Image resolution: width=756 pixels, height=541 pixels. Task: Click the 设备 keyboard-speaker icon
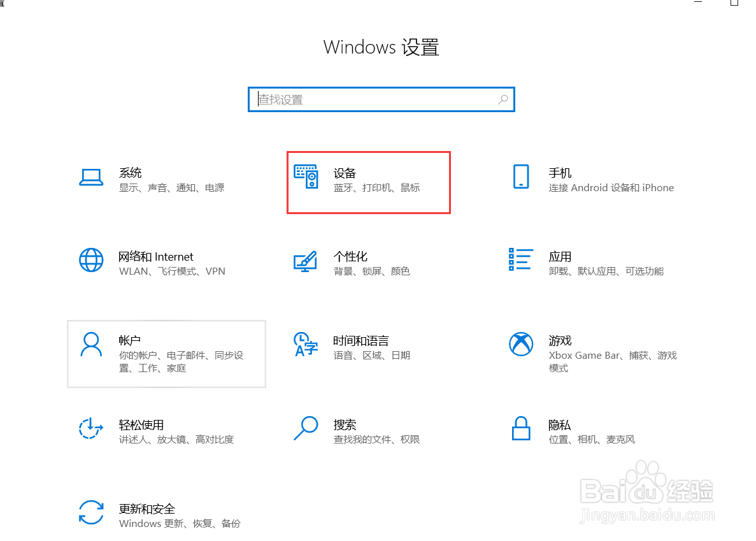click(306, 177)
